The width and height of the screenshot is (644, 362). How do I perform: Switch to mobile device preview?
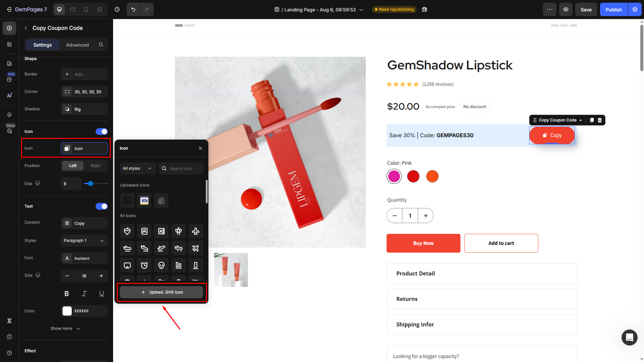[86, 9]
